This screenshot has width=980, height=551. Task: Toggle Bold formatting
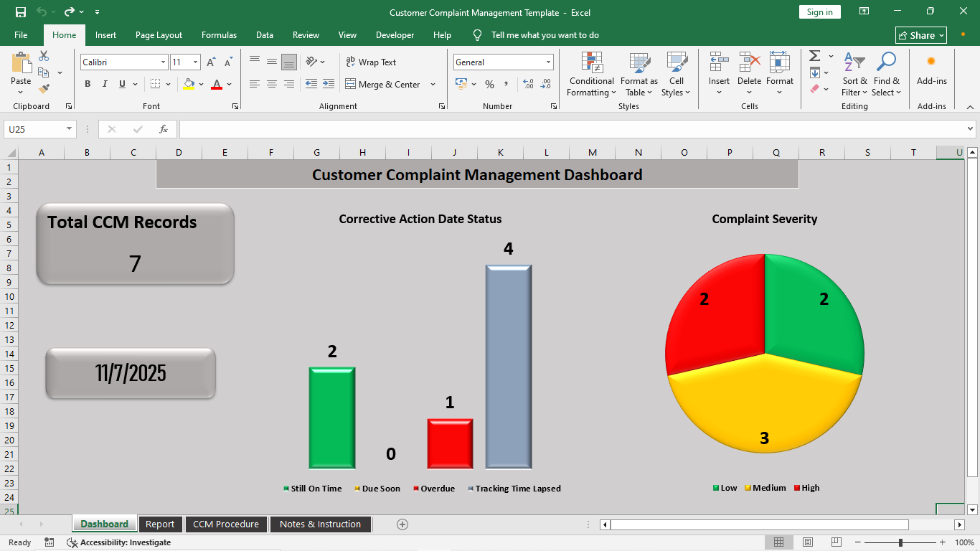click(88, 84)
